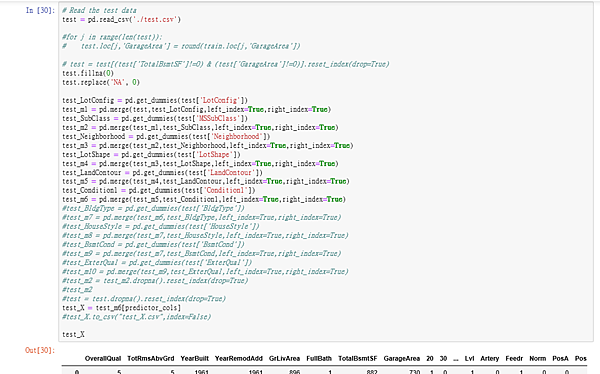
Task: Click the '30' column header
Action: 443,359
